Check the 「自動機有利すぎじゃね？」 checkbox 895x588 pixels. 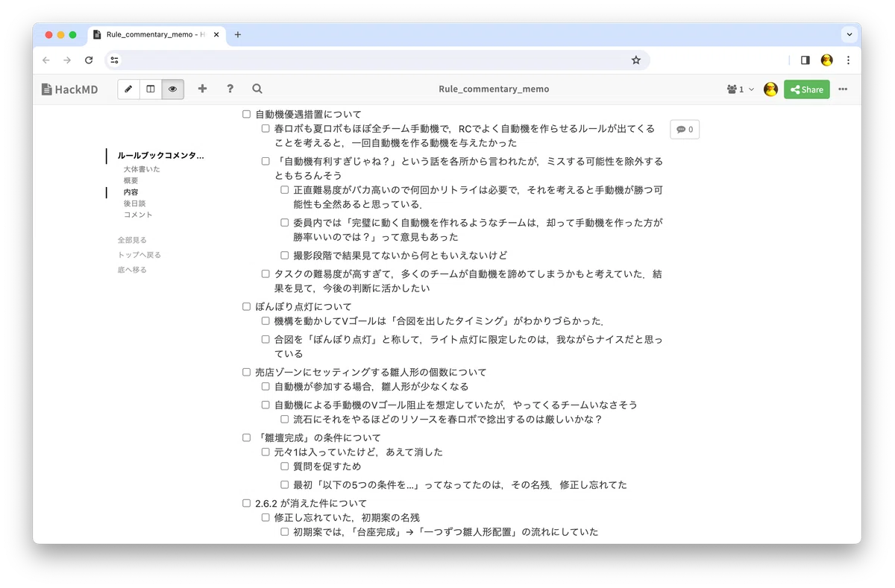click(266, 161)
